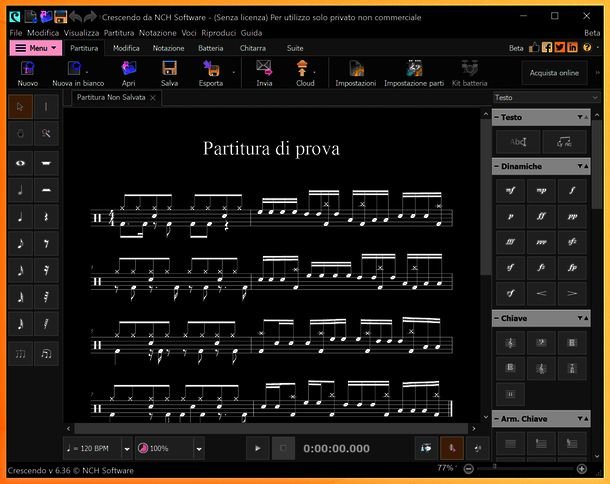Click the undo arrow in title bar

[76, 17]
